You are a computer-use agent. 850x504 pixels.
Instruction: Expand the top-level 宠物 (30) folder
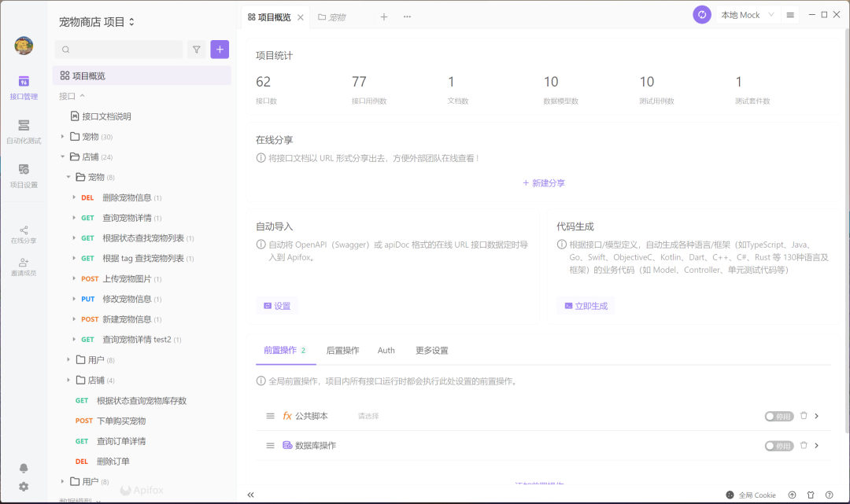(62, 137)
